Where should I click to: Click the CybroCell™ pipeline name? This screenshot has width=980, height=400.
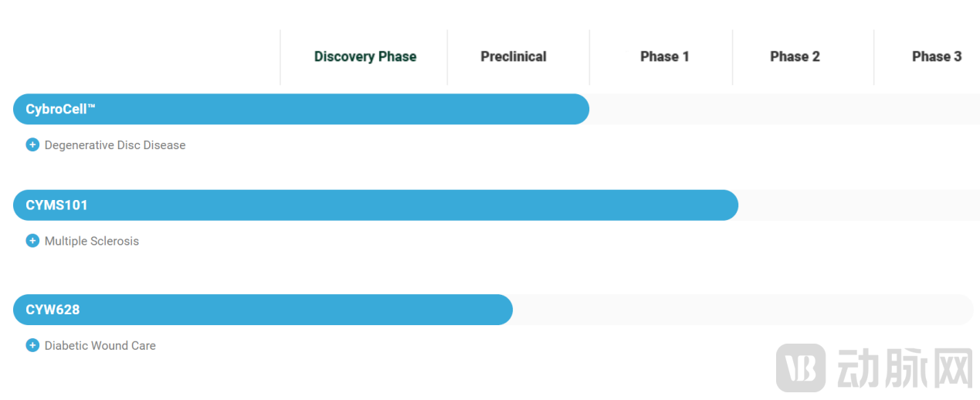(x=60, y=110)
